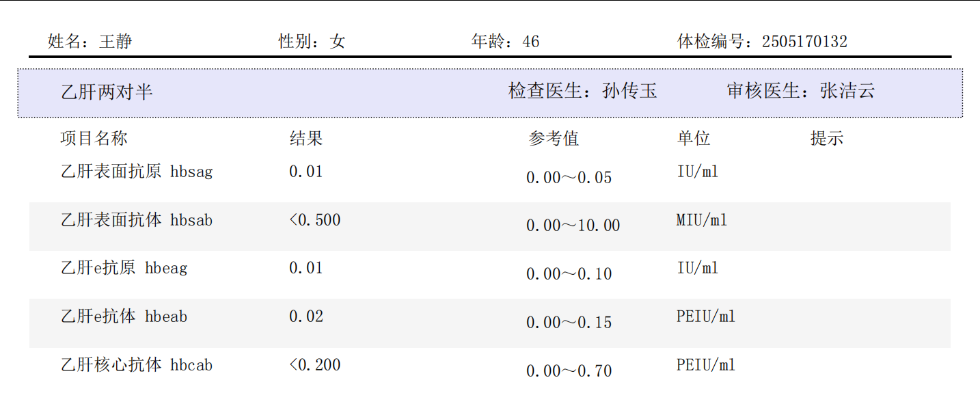
Task: Select the 乙肝两对半 section header
Action: click(107, 92)
